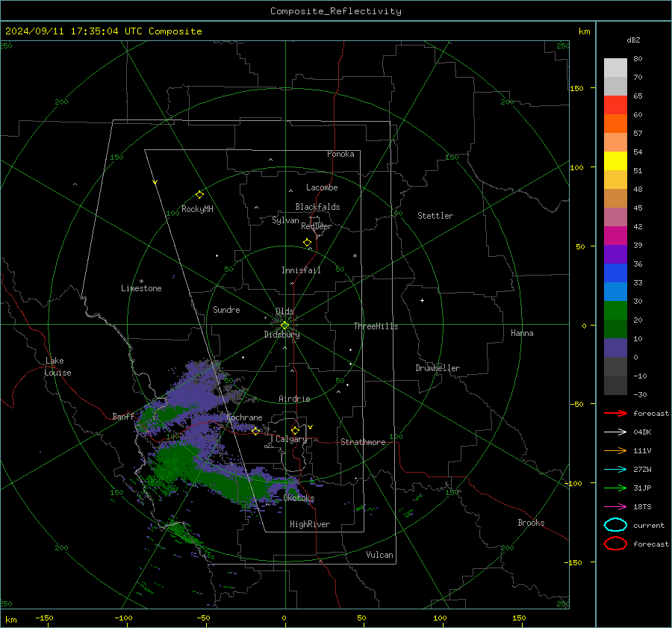Click the ThreeHills label
Image resolution: width=672 pixels, height=628 pixels.
[x=376, y=326]
